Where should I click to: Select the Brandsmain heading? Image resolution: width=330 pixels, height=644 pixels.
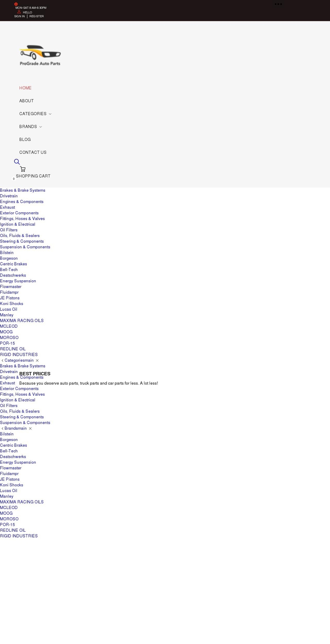tap(15, 428)
